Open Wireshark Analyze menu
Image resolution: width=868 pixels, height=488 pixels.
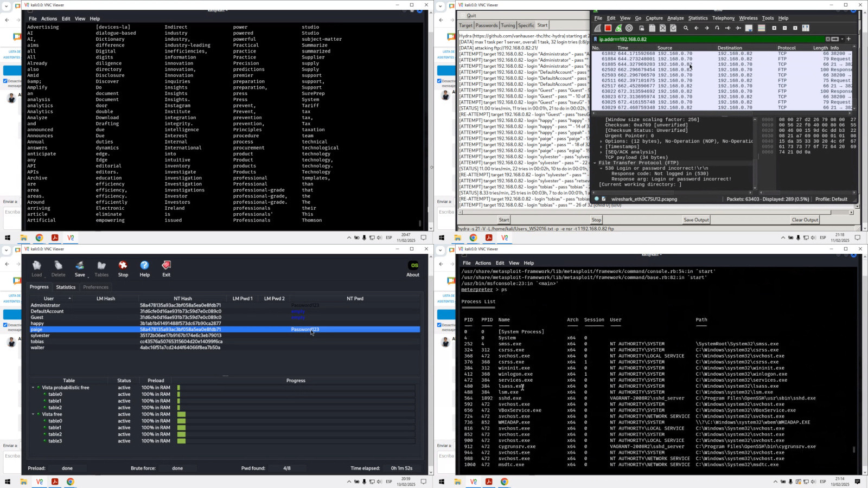pos(675,18)
